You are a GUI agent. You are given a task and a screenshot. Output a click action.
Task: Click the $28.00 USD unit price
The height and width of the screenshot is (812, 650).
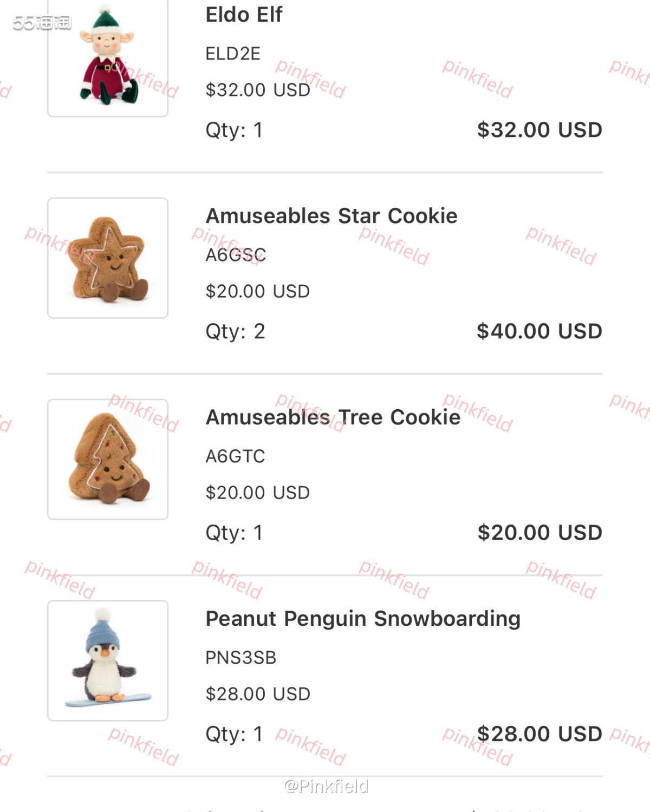258,694
